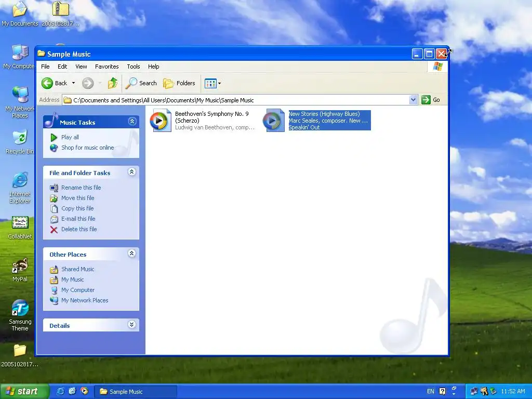Open the Search pane

(141, 83)
